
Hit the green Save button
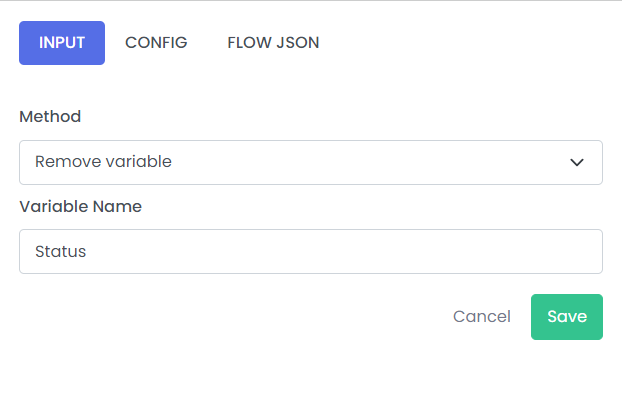pos(567,317)
